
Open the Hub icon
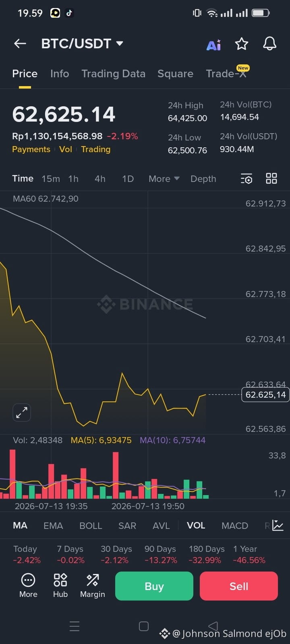click(x=60, y=586)
